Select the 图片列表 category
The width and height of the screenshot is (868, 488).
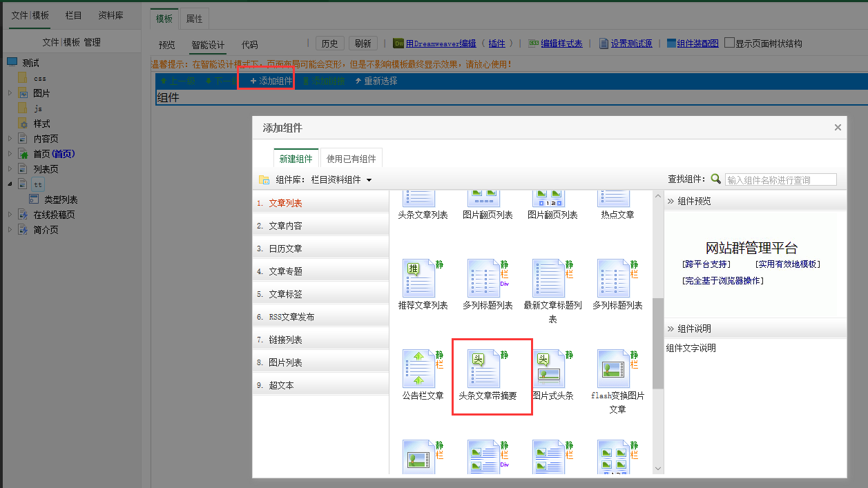pyautogui.click(x=320, y=362)
